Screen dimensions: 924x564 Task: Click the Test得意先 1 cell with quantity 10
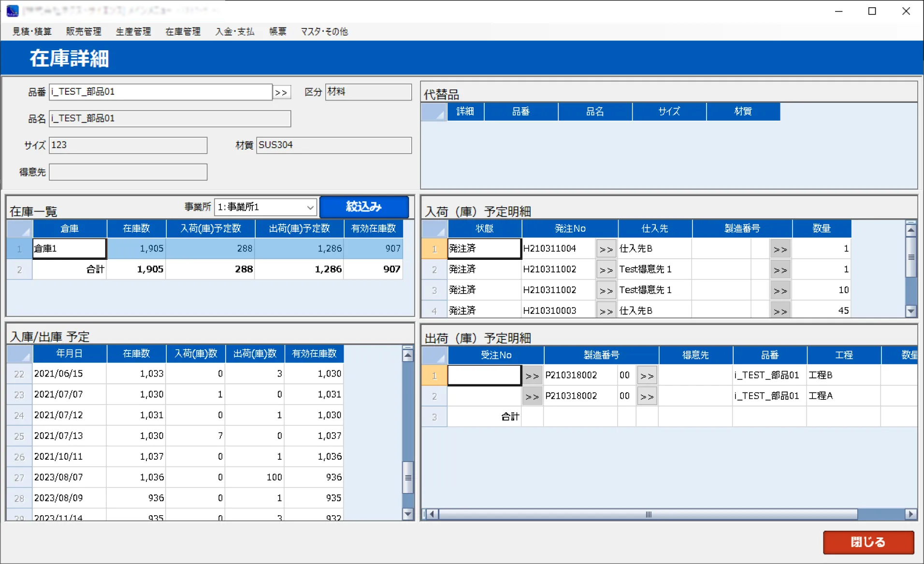pyautogui.click(x=655, y=290)
